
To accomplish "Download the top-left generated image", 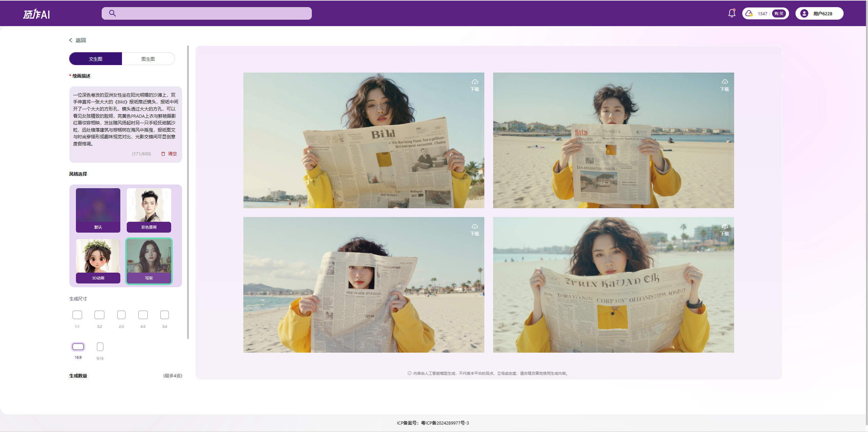I will click(x=475, y=85).
